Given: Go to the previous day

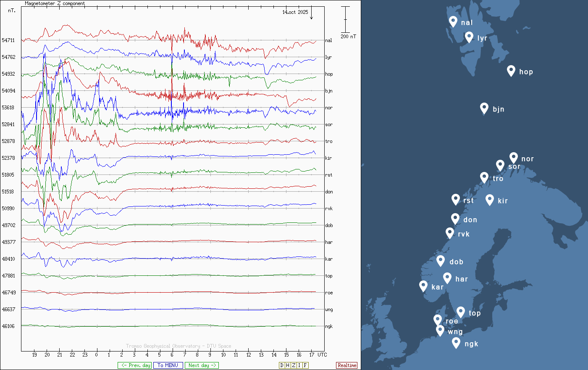Looking at the screenshot, I should (x=134, y=365).
